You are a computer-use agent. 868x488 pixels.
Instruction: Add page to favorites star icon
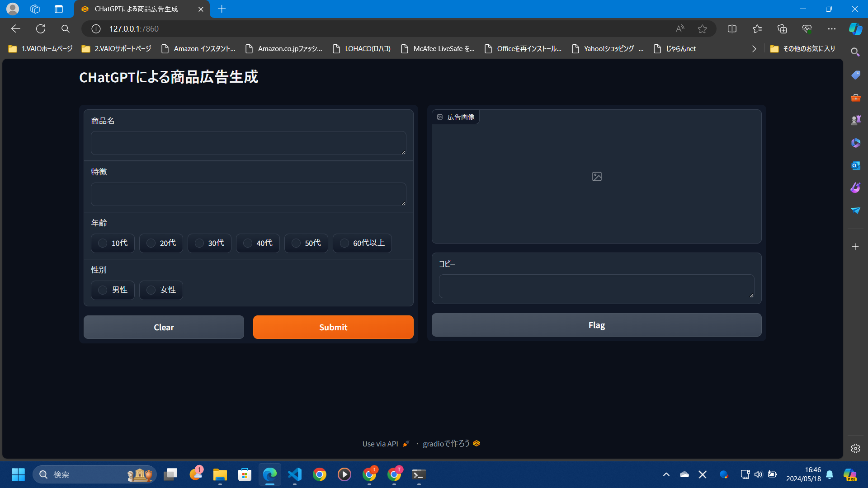[x=702, y=29]
